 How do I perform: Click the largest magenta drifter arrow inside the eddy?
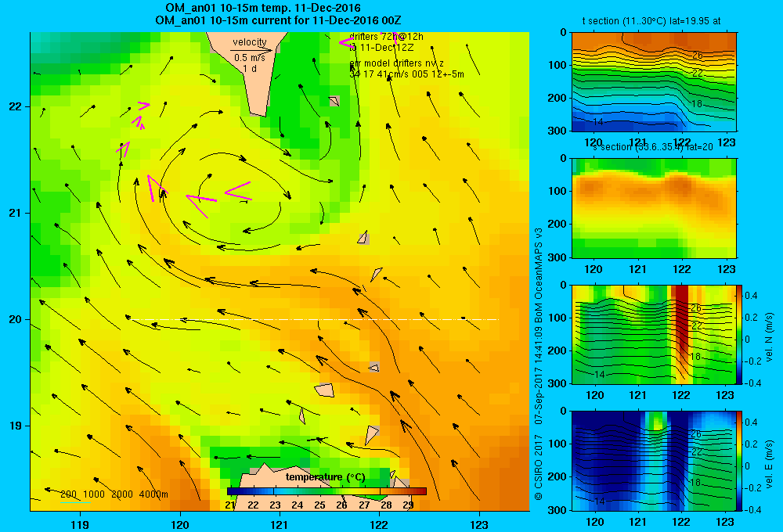point(202,205)
